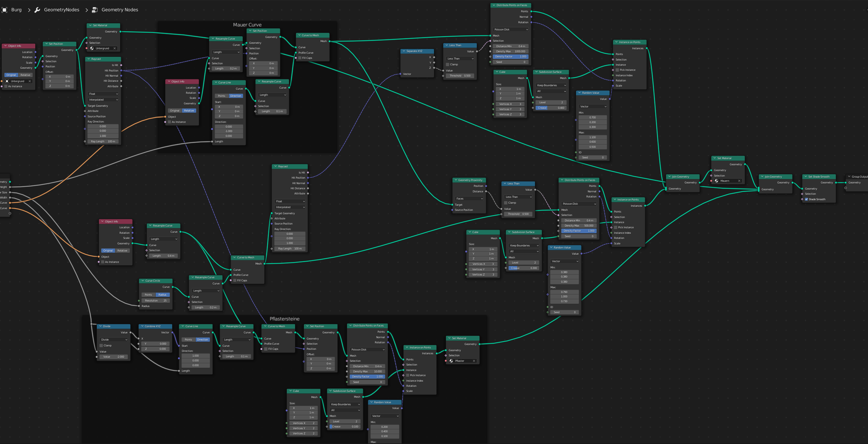Switch Curve Line in Mauer Curve to Points
868x444 pixels.
point(221,96)
